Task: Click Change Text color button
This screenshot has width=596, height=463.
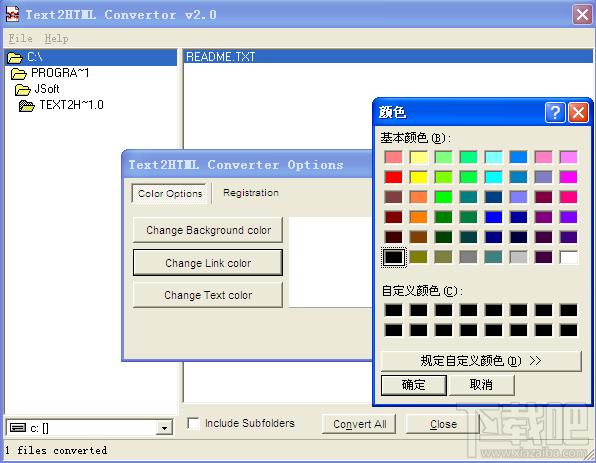Action: (x=208, y=295)
